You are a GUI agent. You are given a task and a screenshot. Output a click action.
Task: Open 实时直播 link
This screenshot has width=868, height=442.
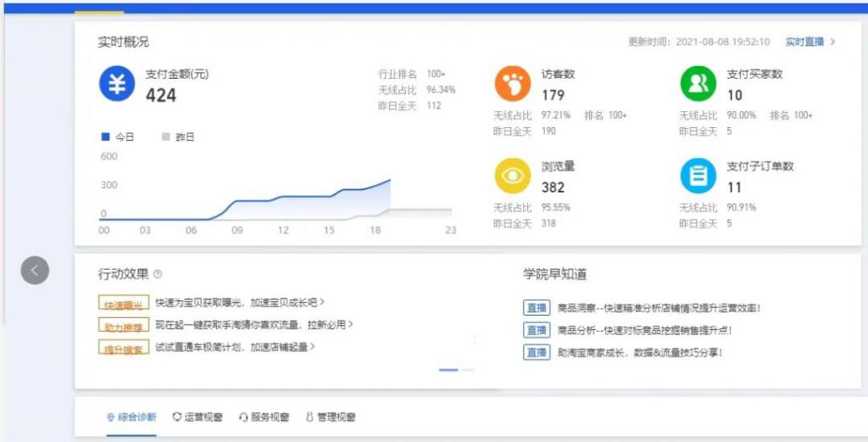tap(810, 42)
